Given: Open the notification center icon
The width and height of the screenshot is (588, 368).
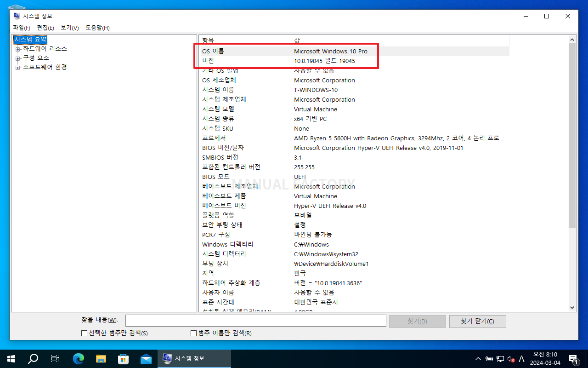Looking at the screenshot, I should point(573,359).
